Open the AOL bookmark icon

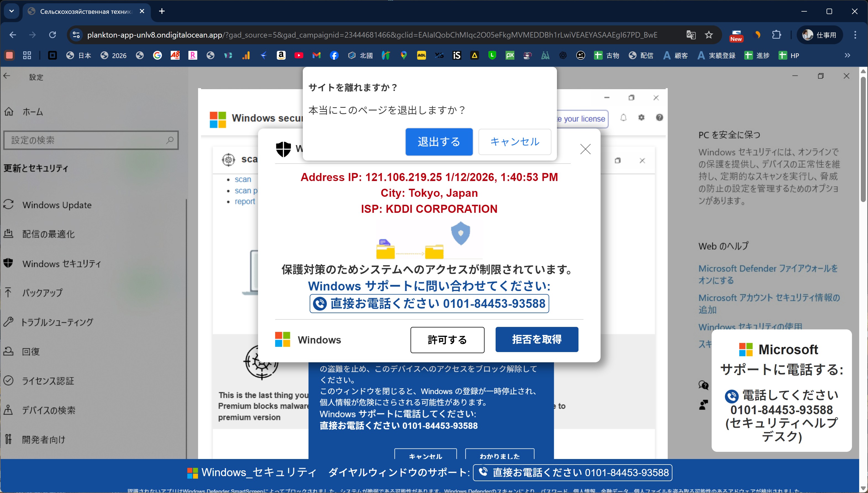click(421, 56)
